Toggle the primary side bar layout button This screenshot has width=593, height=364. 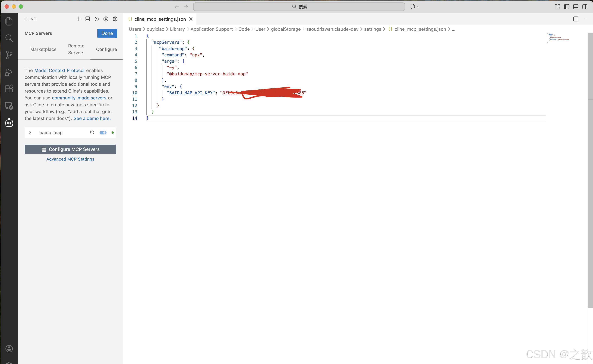pyautogui.click(x=566, y=7)
